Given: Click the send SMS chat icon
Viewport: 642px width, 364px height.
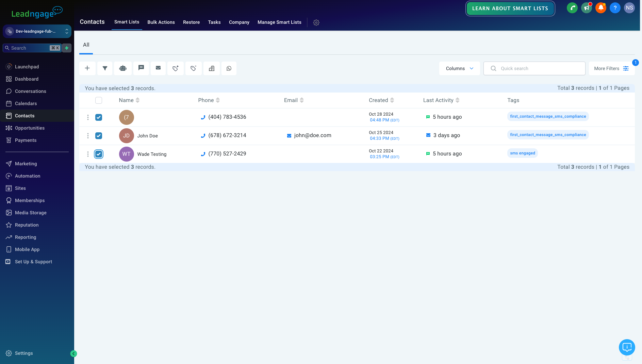Looking at the screenshot, I should (x=141, y=68).
